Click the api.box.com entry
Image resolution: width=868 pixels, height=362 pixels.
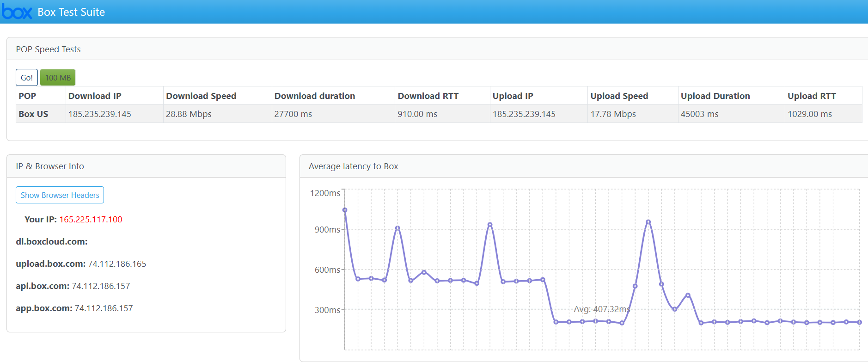(x=73, y=286)
